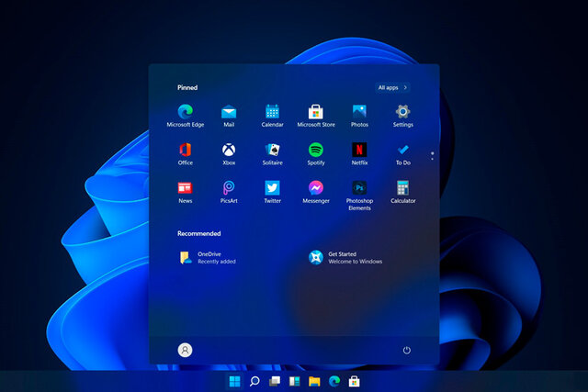The width and height of the screenshot is (588, 392).
Task: Open Spotify from pinned apps
Action: [x=316, y=154]
